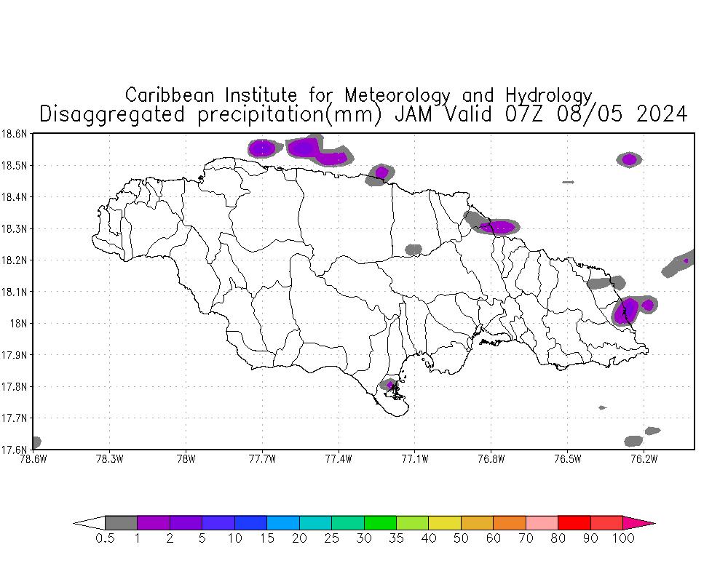Select the 78W longitude label
Viewport: 728px width, 582px height.
pos(186,459)
